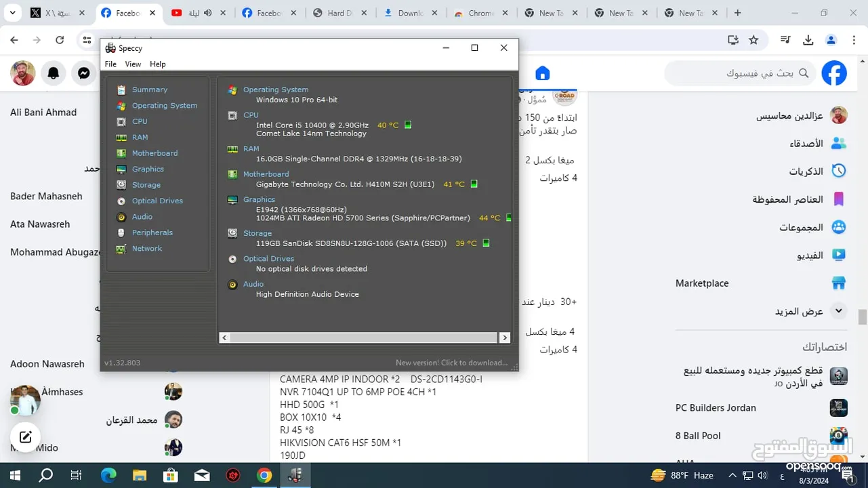Viewport: 868px width, 488px height.
Task: Select Optical Drives in Speccy sidebar
Action: tap(157, 201)
